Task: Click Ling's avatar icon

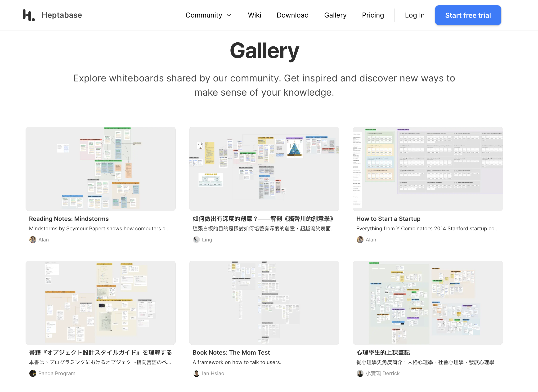Action: pos(196,240)
